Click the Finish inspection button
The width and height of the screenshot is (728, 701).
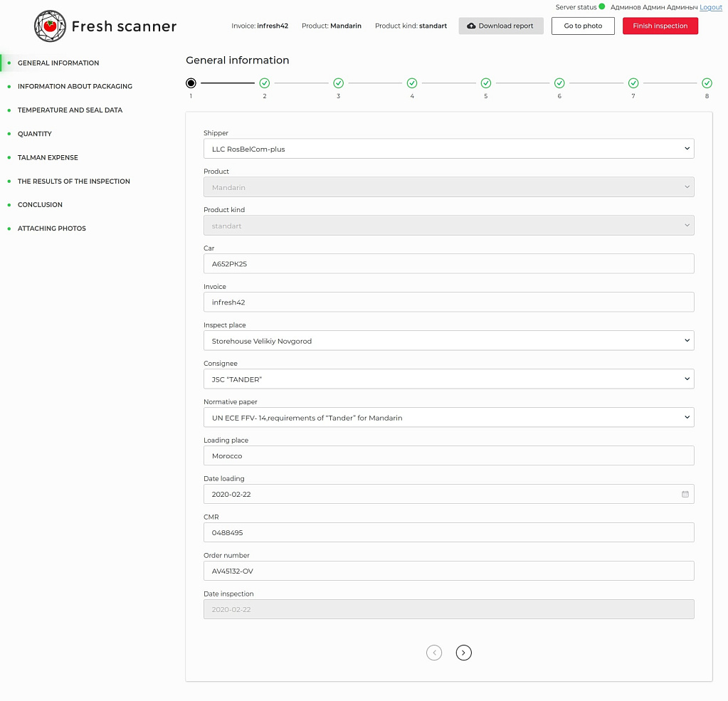[x=660, y=26]
